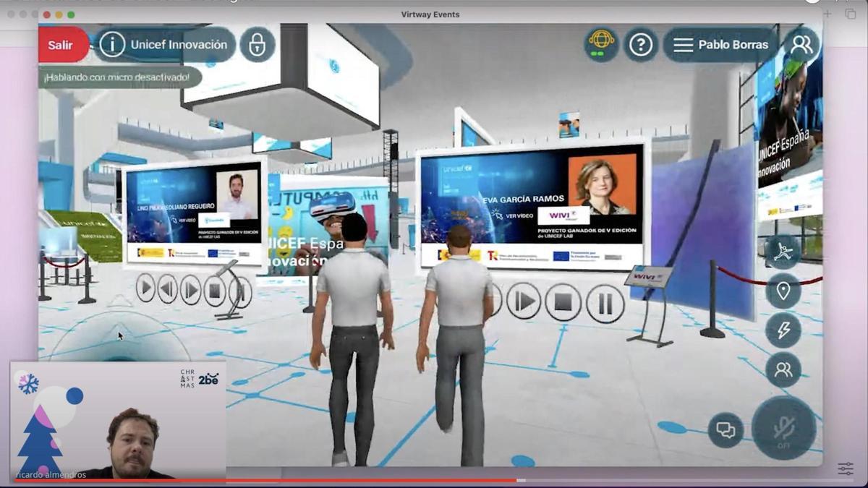Image resolution: width=868 pixels, height=488 pixels.
Task: Click the red Salir exit button
Action: coord(61,45)
